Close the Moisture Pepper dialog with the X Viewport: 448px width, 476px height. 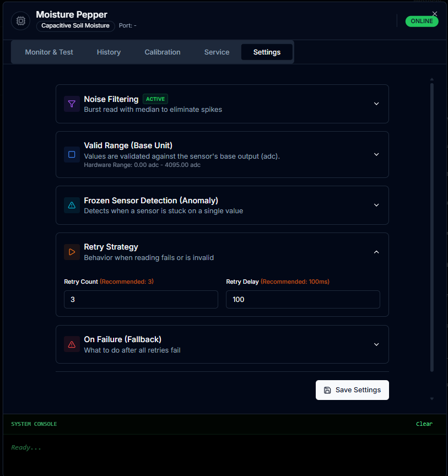click(435, 14)
